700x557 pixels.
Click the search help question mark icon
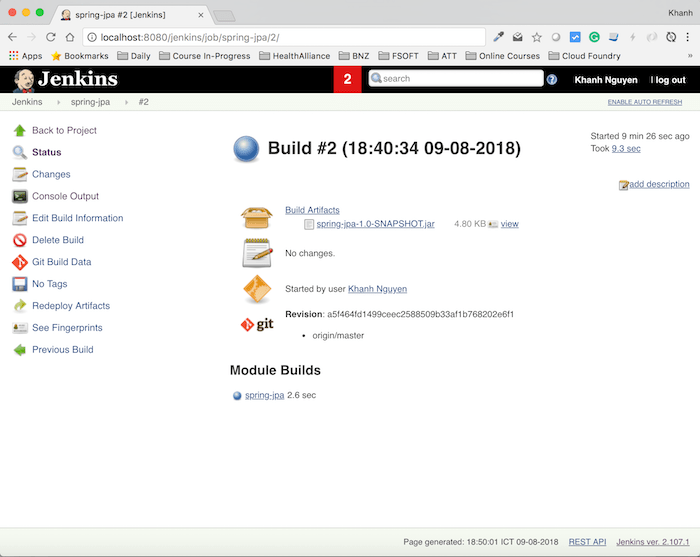pos(552,79)
